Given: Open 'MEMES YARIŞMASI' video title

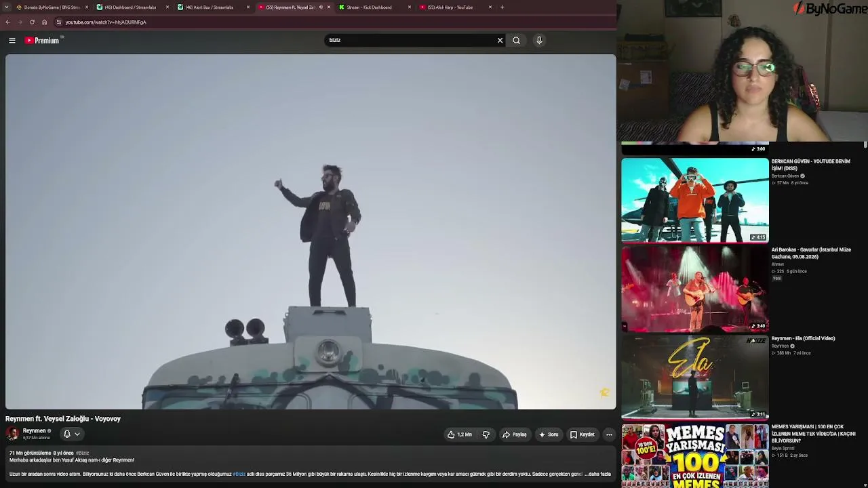Looking at the screenshot, I should coord(813,434).
